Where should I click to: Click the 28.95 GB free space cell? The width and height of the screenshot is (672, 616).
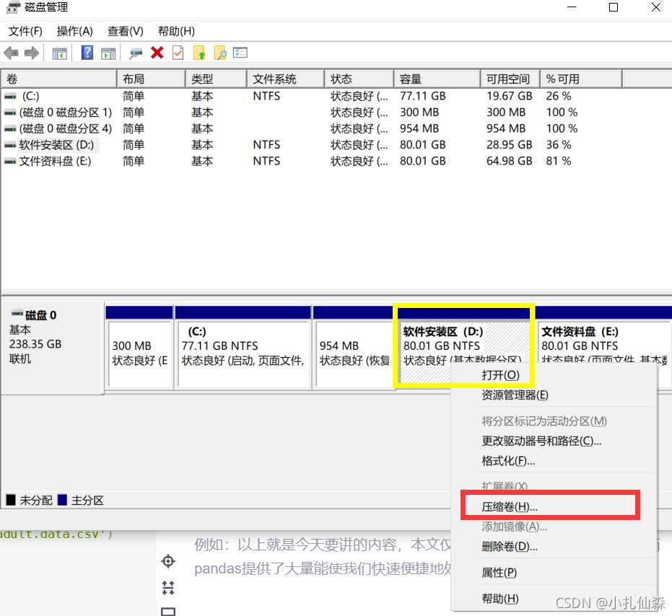coord(509,145)
